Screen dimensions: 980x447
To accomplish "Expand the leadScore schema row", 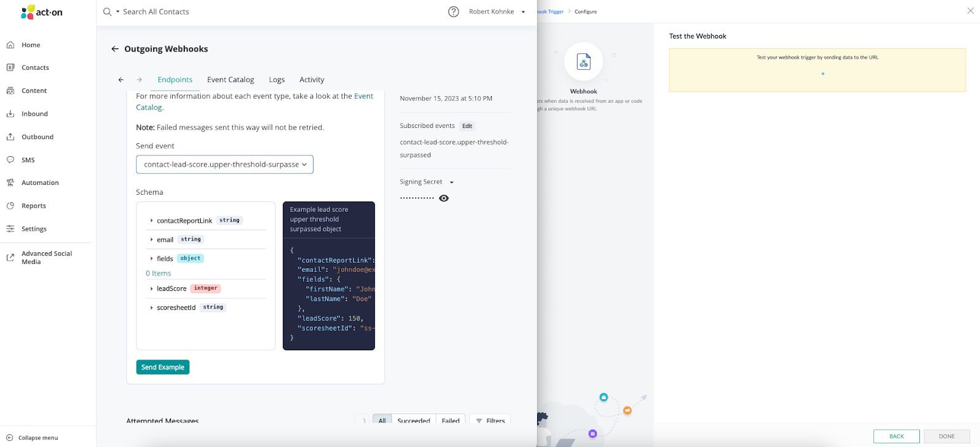I will click(151, 288).
